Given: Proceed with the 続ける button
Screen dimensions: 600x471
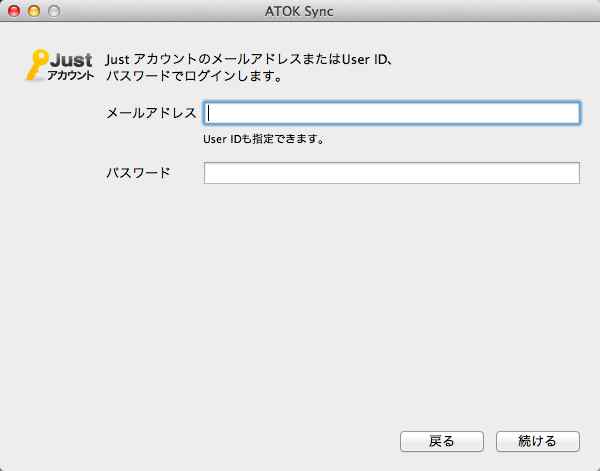Looking at the screenshot, I should (x=538, y=442).
